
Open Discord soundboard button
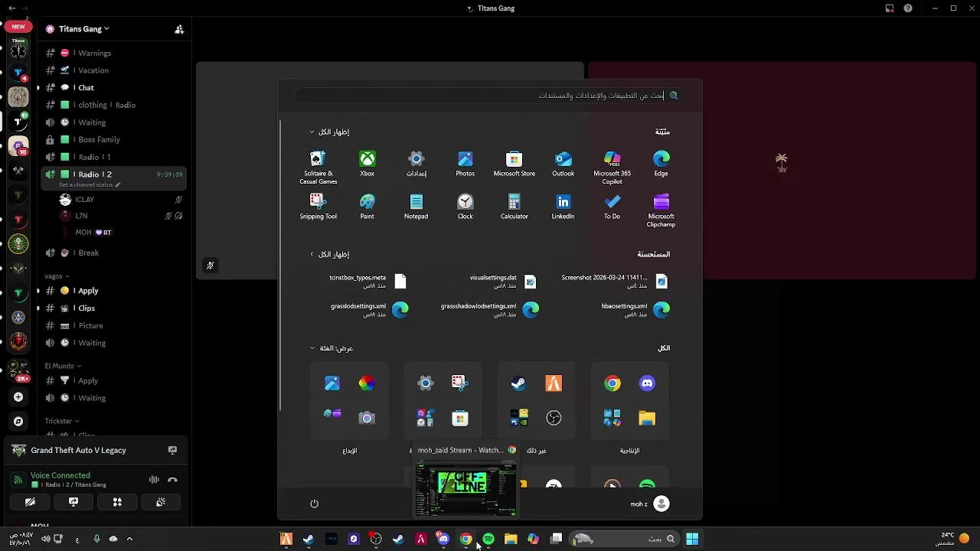click(161, 502)
